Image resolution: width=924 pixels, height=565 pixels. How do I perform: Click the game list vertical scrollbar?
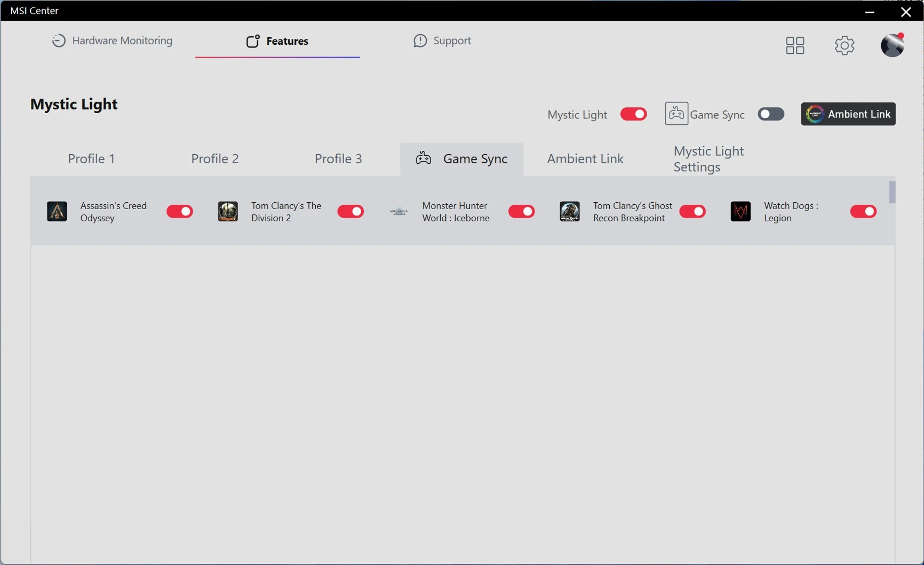tap(892, 192)
